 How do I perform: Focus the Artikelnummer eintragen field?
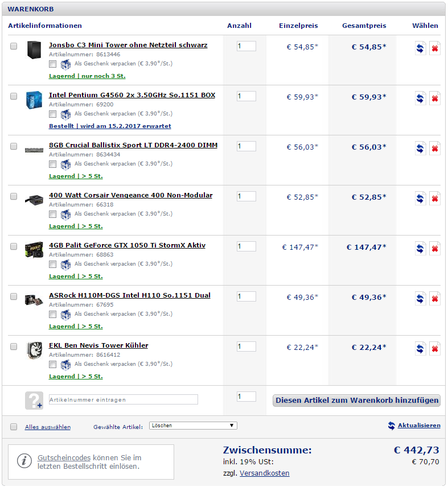pos(124,399)
